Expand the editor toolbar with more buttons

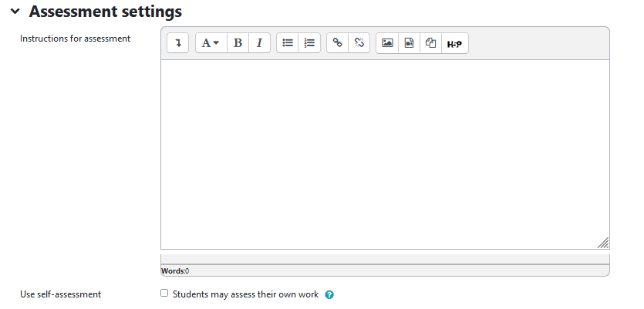click(x=178, y=43)
